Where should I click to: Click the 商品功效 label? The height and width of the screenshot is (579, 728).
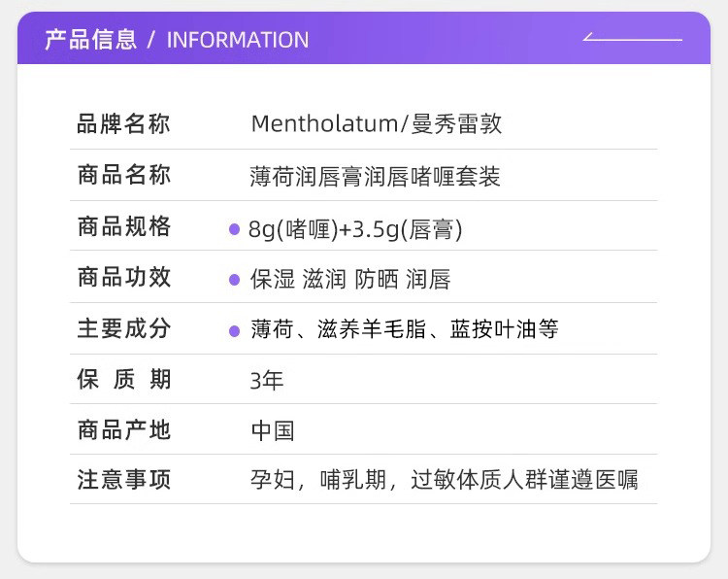pos(124,278)
